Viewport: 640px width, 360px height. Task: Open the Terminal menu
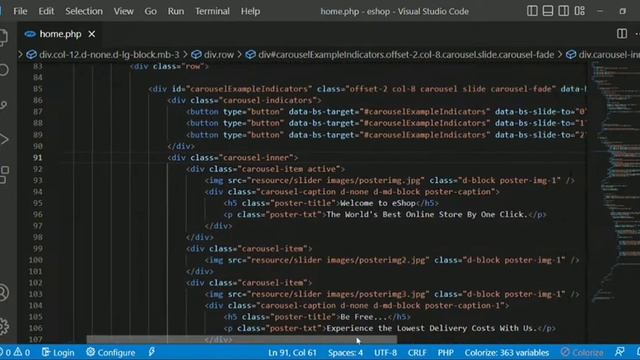212,11
